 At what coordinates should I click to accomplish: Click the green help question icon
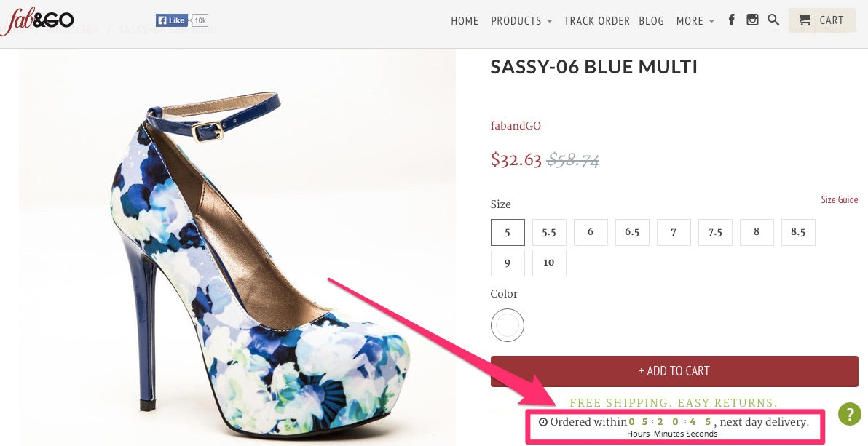(x=850, y=414)
